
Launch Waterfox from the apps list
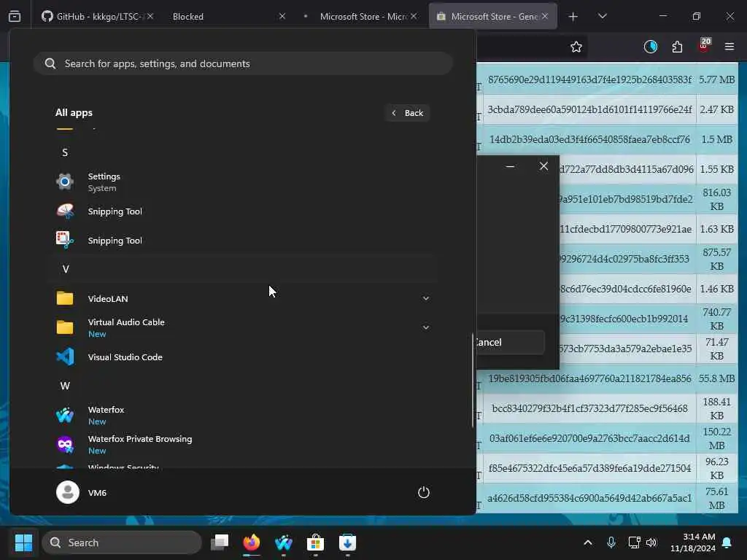[x=243, y=415]
